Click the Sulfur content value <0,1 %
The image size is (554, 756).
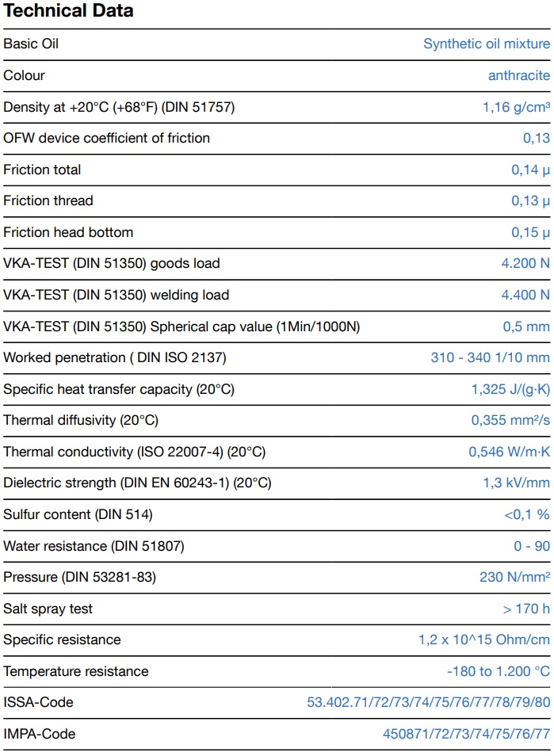coord(527,515)
